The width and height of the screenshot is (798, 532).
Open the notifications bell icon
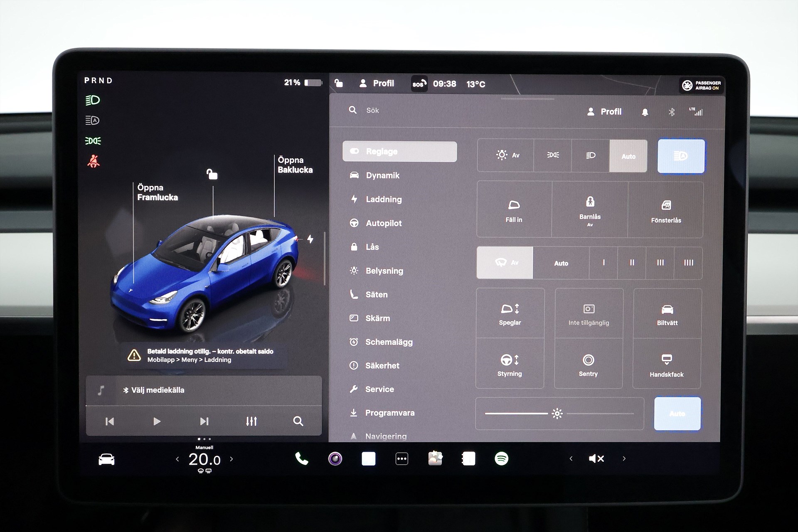tap(645, 112)
